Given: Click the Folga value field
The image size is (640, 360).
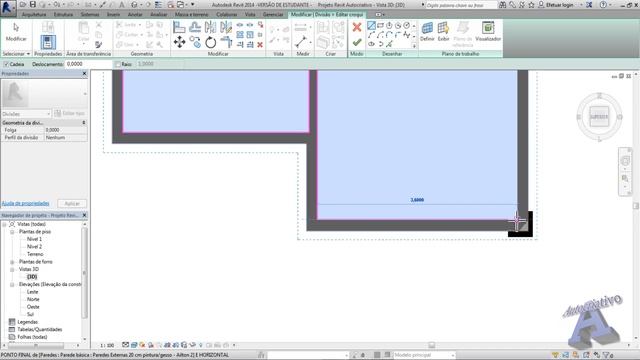Looking at the screenshot, I should click(65, 130).
